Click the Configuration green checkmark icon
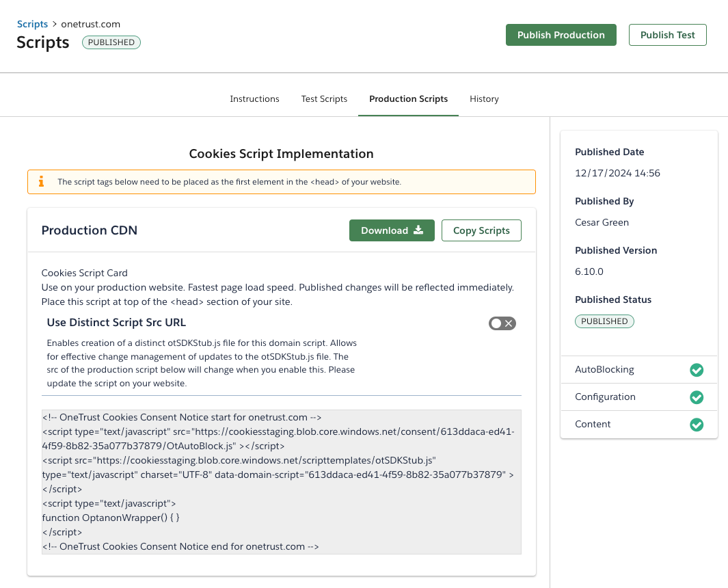The width and height of the screenshot is (728, 588). [696, 397]
